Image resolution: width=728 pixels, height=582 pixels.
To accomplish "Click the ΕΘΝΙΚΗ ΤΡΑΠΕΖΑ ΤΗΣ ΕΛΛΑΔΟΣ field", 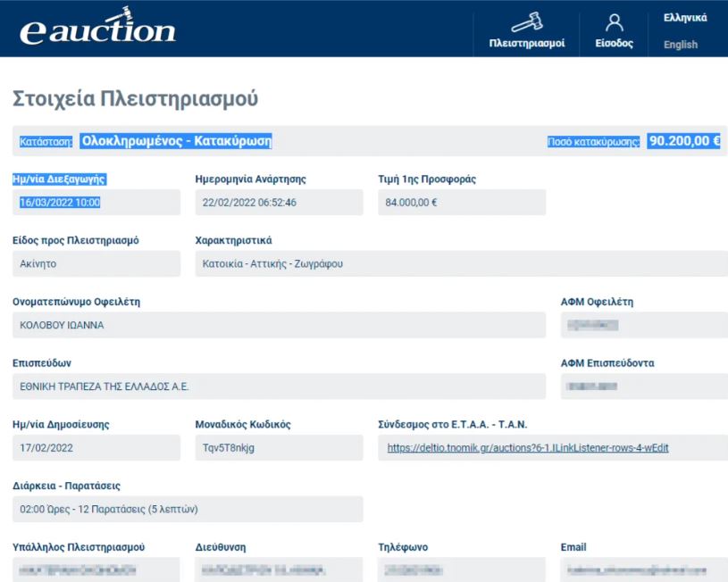I will 279,387.
